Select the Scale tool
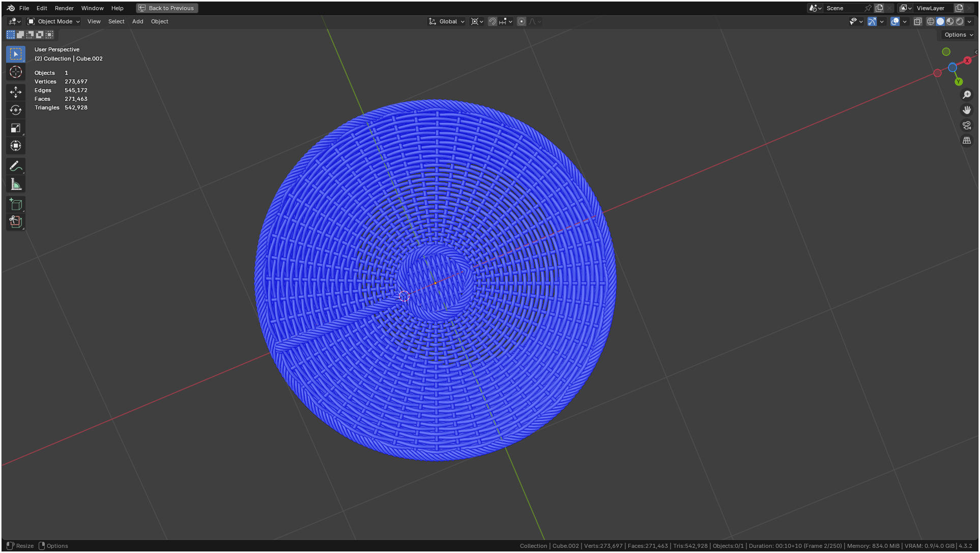 click(16, 128)
